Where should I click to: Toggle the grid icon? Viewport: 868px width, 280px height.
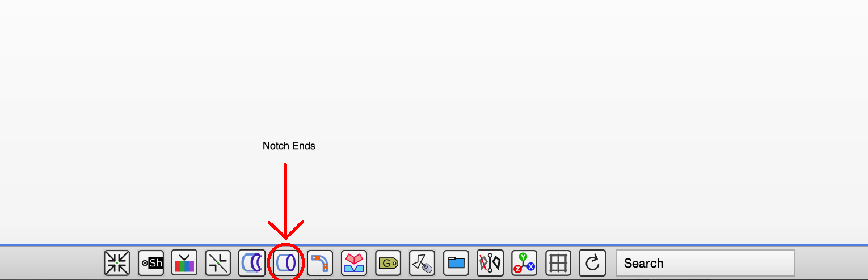pos(558,263)
